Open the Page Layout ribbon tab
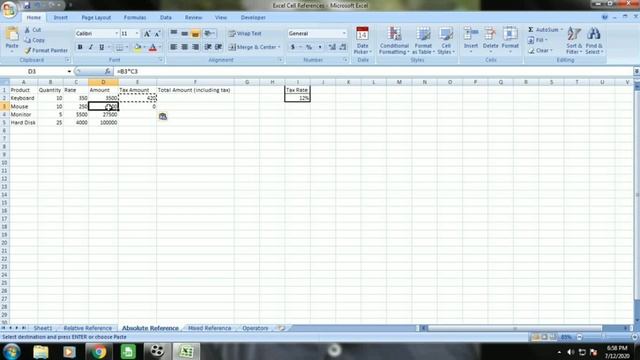This screenshot has width=640, height=360. [96, 18]
